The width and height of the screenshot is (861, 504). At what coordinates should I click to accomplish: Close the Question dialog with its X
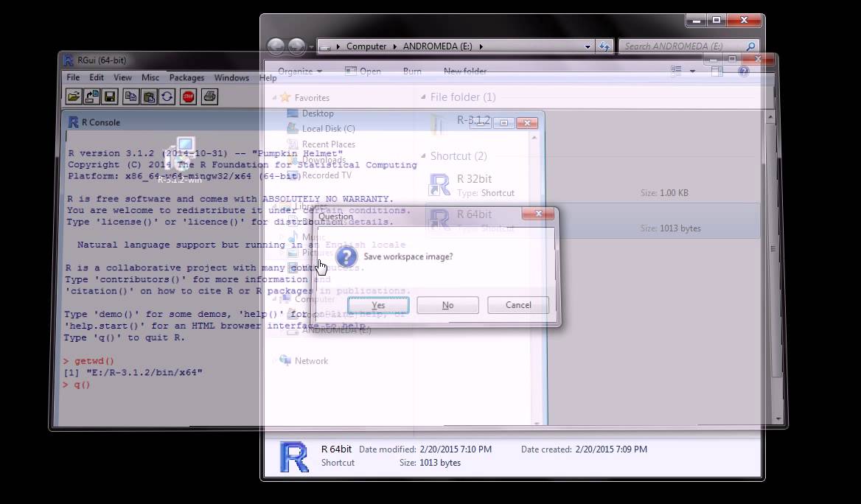click(538, 214)
